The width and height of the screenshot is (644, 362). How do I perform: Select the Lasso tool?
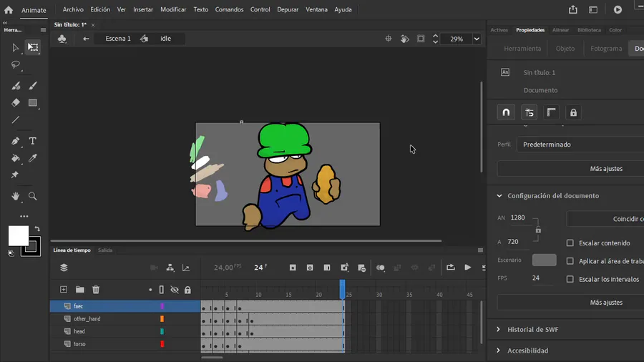point(16,64)
